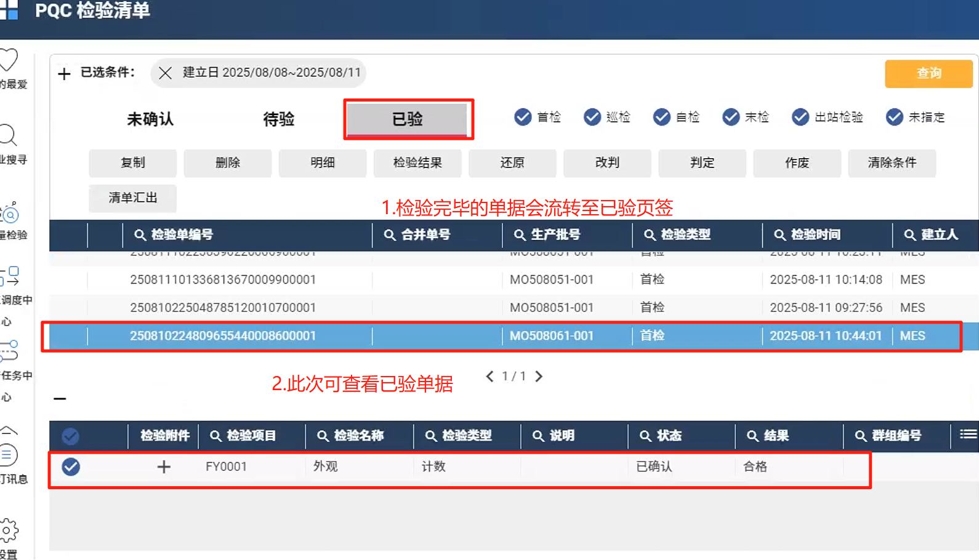Search icon for 检验项目 column
The image size is (979, 560).
[216, 436]
